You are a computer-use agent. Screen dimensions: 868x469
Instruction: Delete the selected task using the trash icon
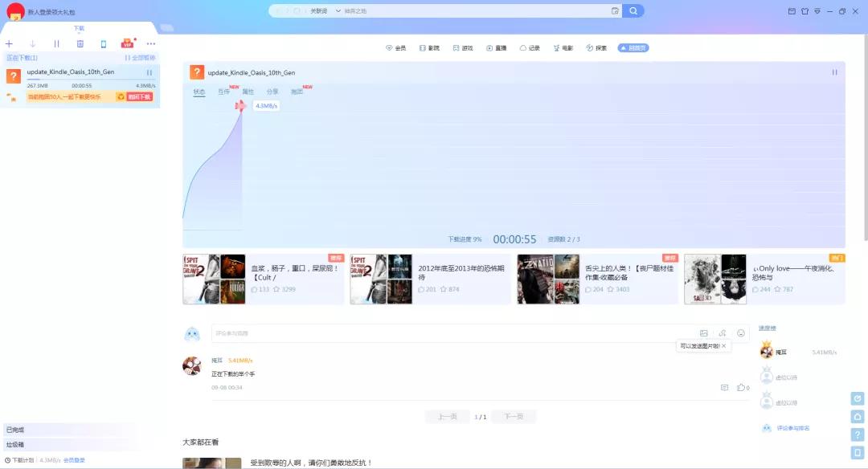[x=80, y=43]
